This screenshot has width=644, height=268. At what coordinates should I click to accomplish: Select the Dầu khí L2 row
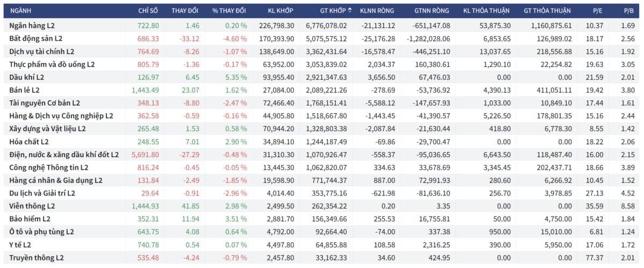(x=322, y=77)
